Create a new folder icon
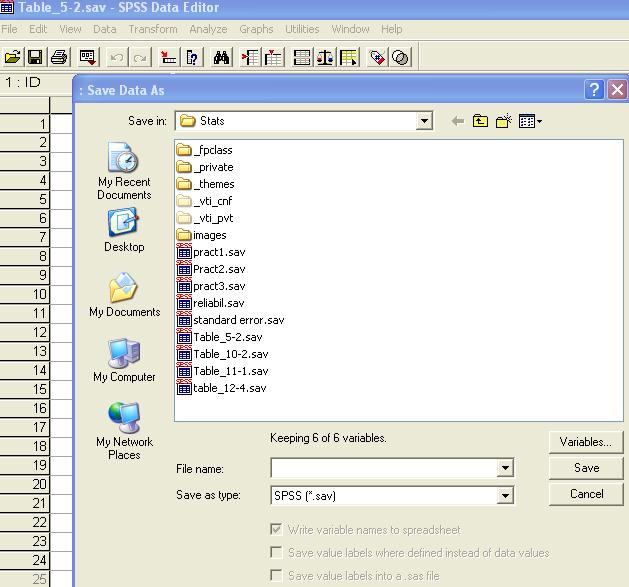 pyautogui.click(x=503, y=121)
